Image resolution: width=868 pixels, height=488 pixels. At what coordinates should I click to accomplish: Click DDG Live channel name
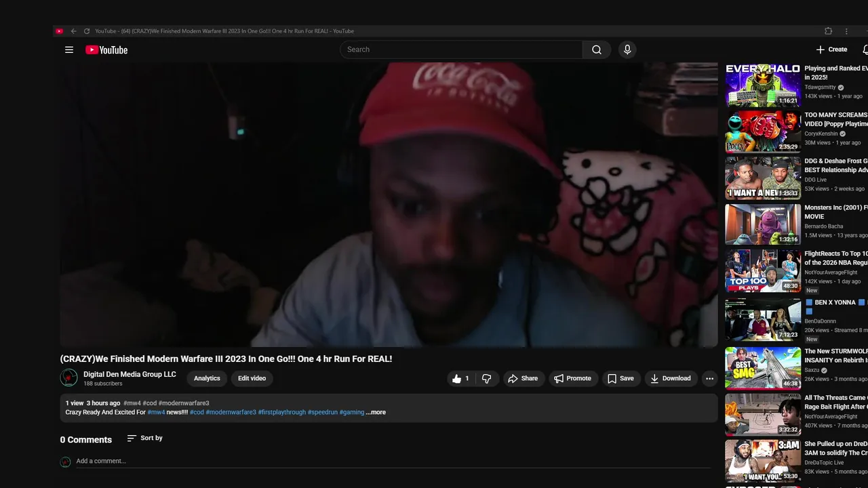816,180
